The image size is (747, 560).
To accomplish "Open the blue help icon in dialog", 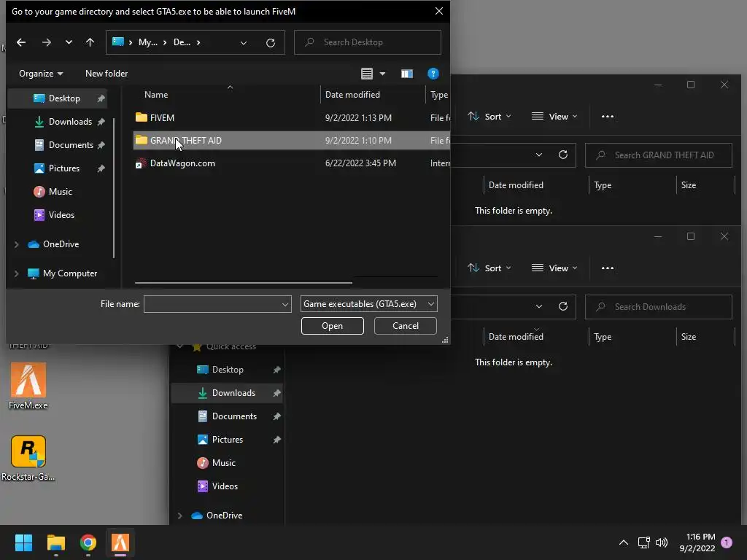I will click(x=433, y=74).
